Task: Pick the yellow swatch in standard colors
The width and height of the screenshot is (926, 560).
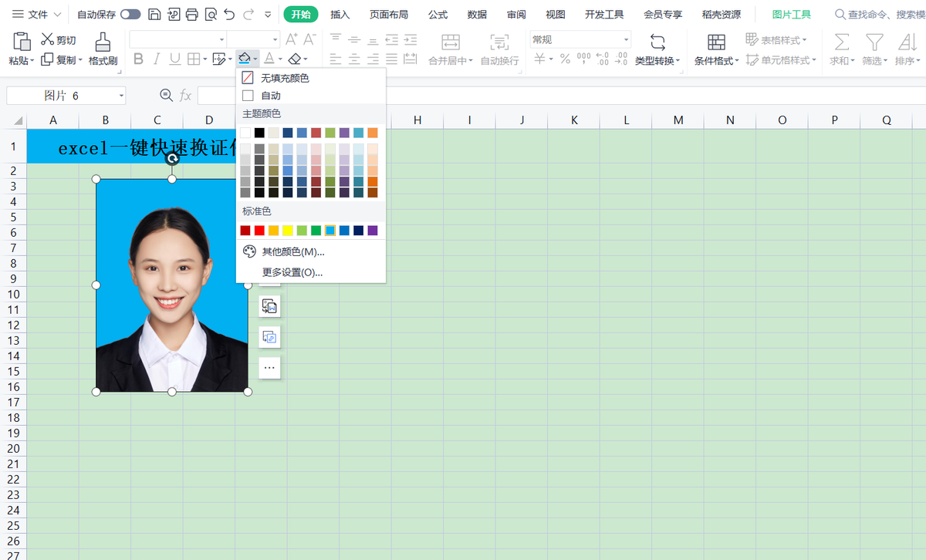Action: click(x=288, y=231)
